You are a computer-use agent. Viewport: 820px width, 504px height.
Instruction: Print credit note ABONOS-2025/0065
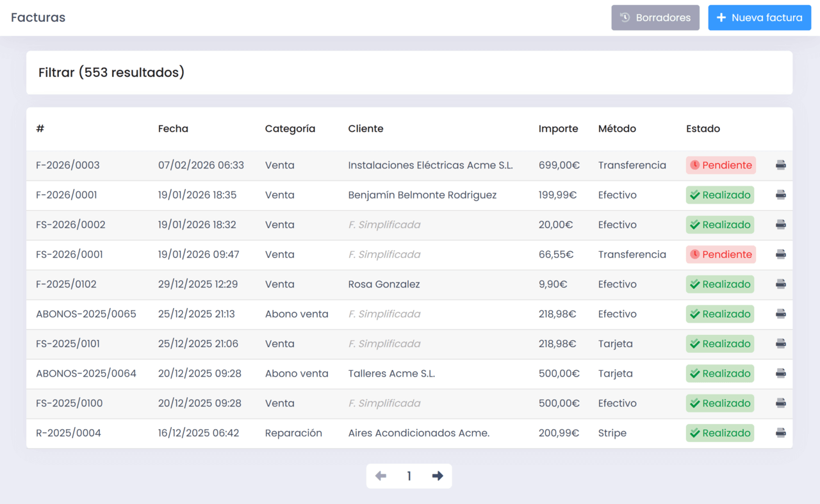coord(780,314)
